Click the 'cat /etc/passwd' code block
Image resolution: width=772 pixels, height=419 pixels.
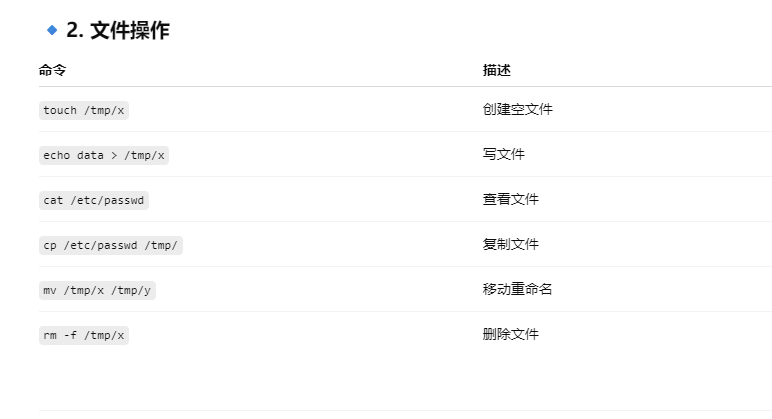coord(94,200)
